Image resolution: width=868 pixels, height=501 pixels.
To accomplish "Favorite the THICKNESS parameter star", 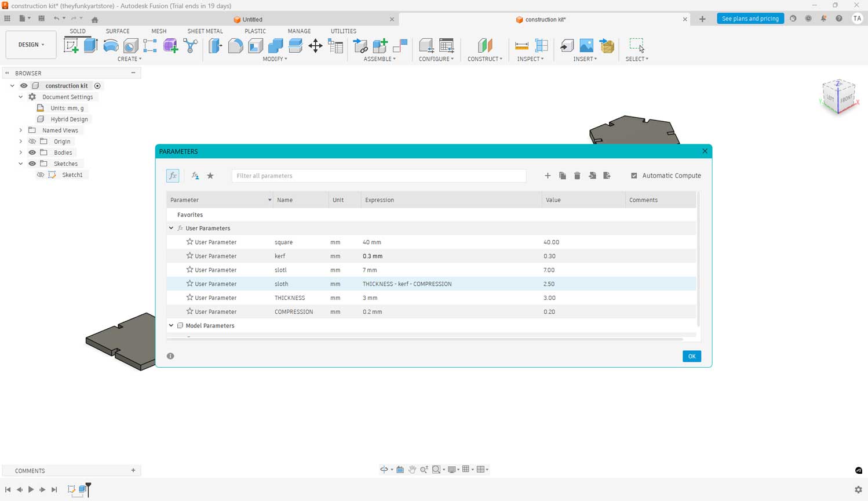I will (x=189, y=297).
